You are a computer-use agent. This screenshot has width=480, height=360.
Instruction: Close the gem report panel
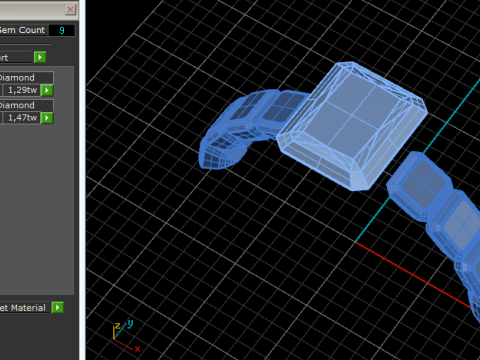pyautogui.click(x=70, y=9)
